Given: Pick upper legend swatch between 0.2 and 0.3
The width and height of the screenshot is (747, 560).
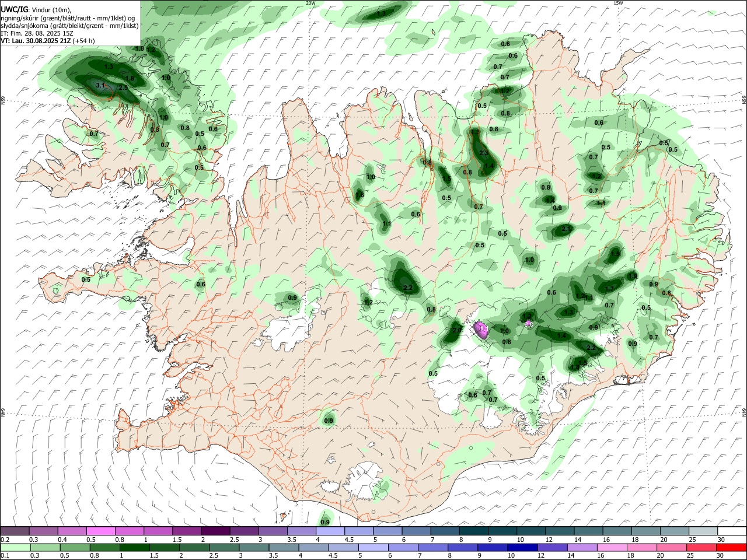Looking at the screenshot, I should 15,531.
